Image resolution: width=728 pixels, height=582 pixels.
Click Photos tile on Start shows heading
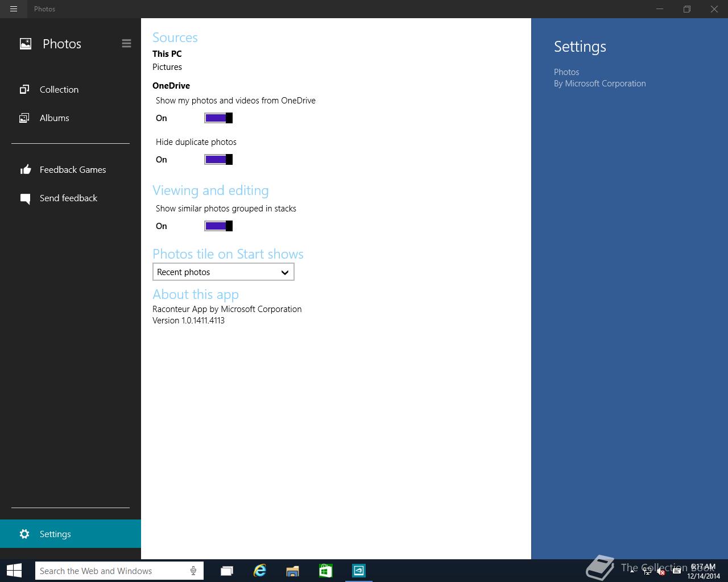point(228,254)
